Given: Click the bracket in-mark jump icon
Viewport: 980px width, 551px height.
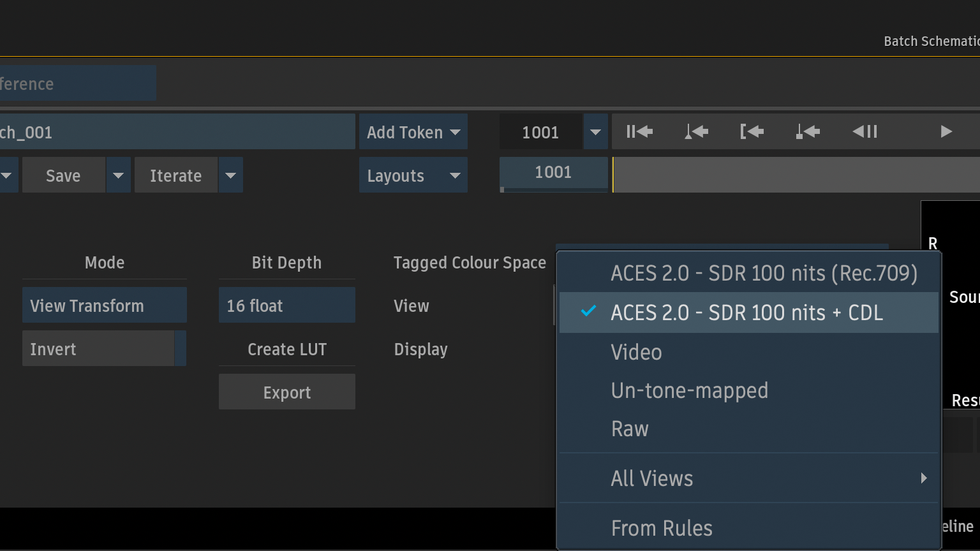Looking at the screenshot, I should (x=752, y=132).
